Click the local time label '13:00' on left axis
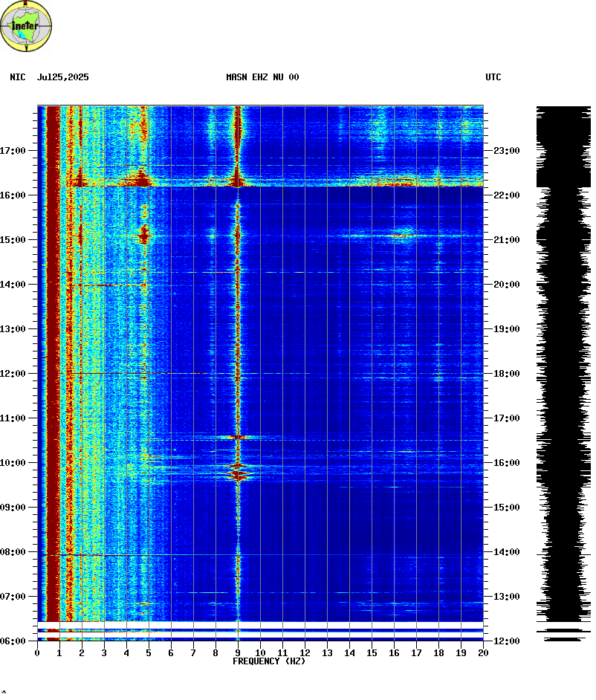 13,329
